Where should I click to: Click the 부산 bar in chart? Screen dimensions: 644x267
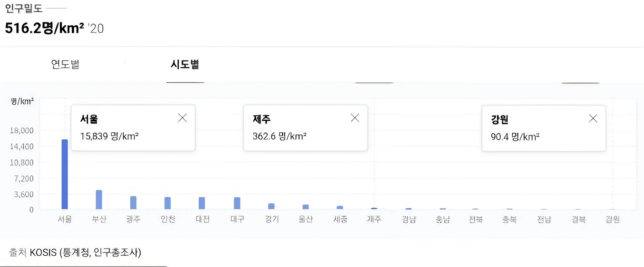[99, 200]
